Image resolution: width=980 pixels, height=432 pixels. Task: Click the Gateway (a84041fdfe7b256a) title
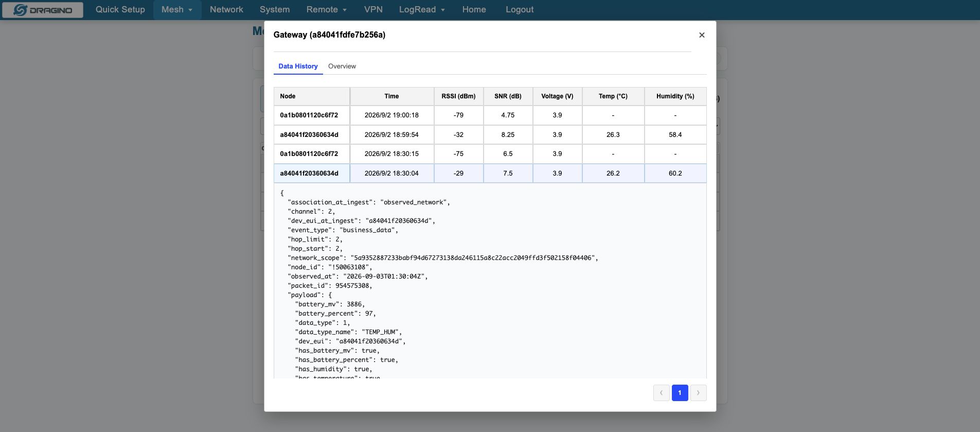(x=329, y=35)
